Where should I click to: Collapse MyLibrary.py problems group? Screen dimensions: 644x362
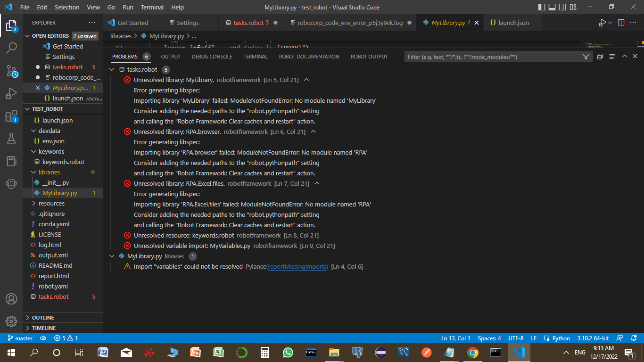(x=112, y=256)
